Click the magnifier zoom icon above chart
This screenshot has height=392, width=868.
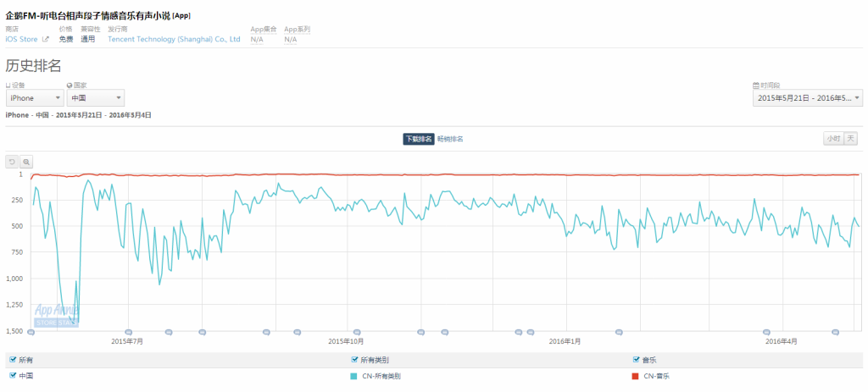[x=26, y=162]
